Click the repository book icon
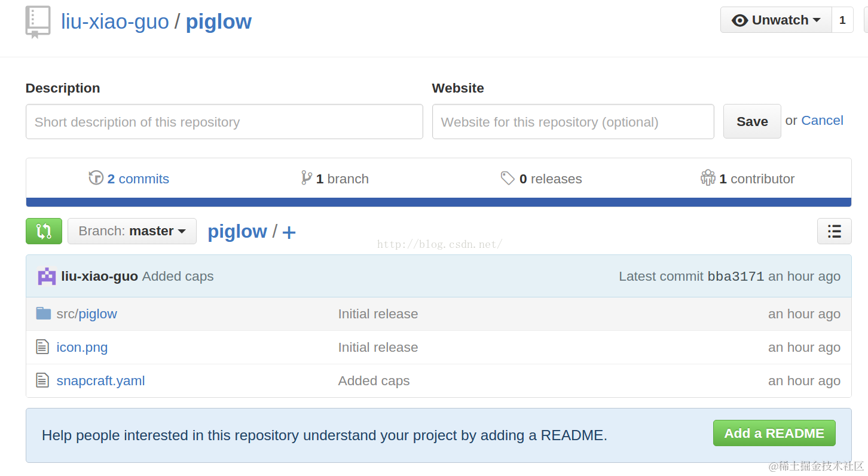 click(x=38, y=22)
